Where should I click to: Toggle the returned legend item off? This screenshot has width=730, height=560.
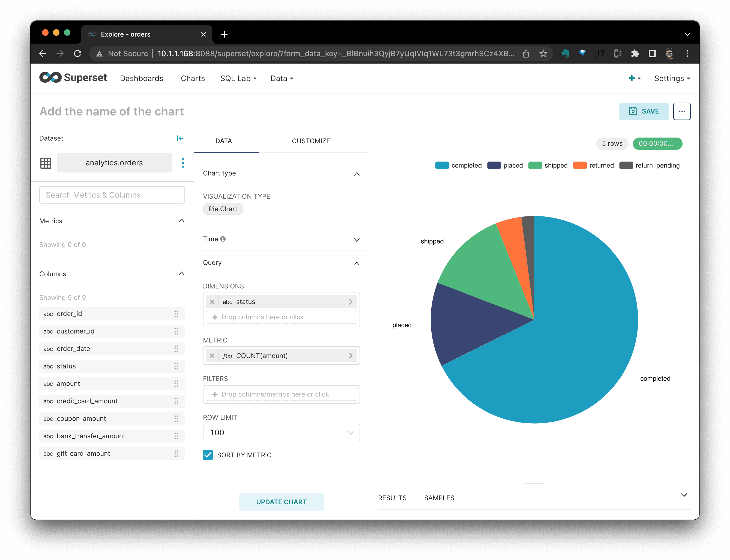593,165
